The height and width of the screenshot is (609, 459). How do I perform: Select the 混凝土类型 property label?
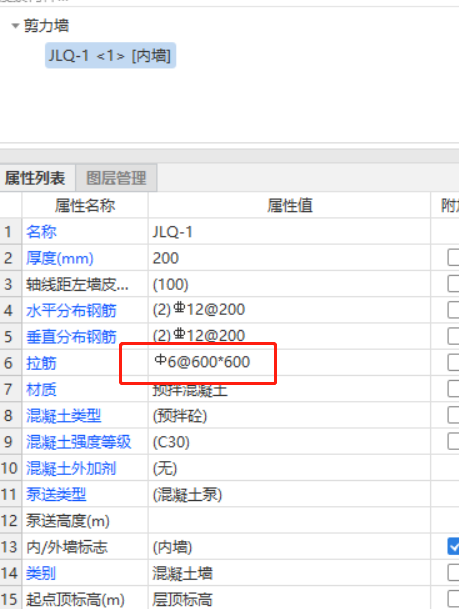point(63,416)
